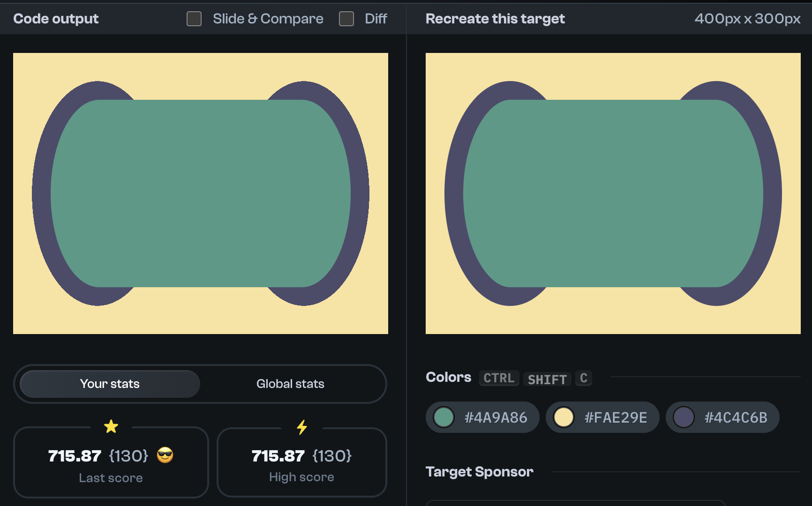The image size is (812, 506).
Task: Click the CTRL key hint
Action: (499, 378)
